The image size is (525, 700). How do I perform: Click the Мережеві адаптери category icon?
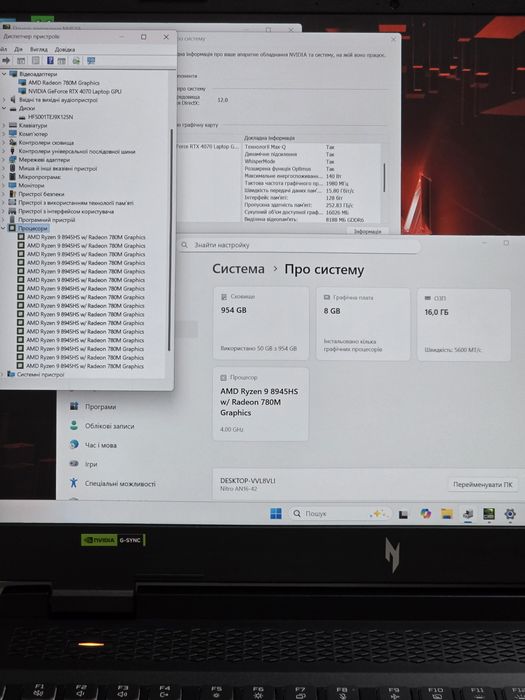12,160
